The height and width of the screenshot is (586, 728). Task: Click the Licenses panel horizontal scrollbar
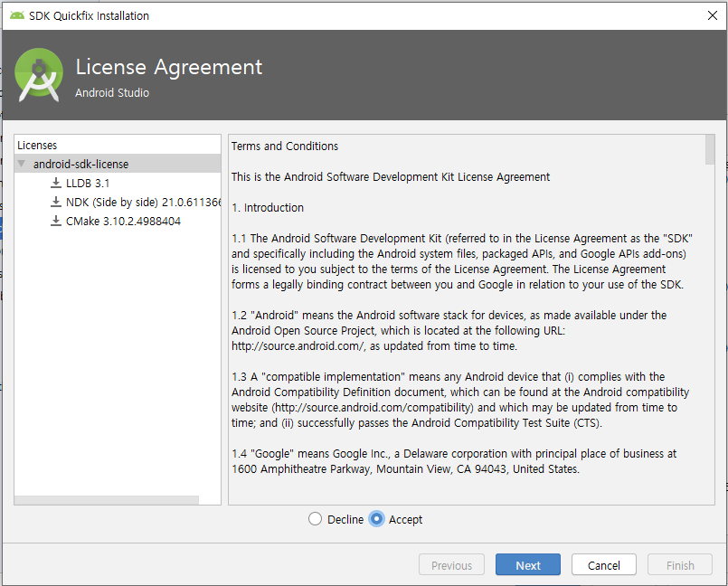107,500
